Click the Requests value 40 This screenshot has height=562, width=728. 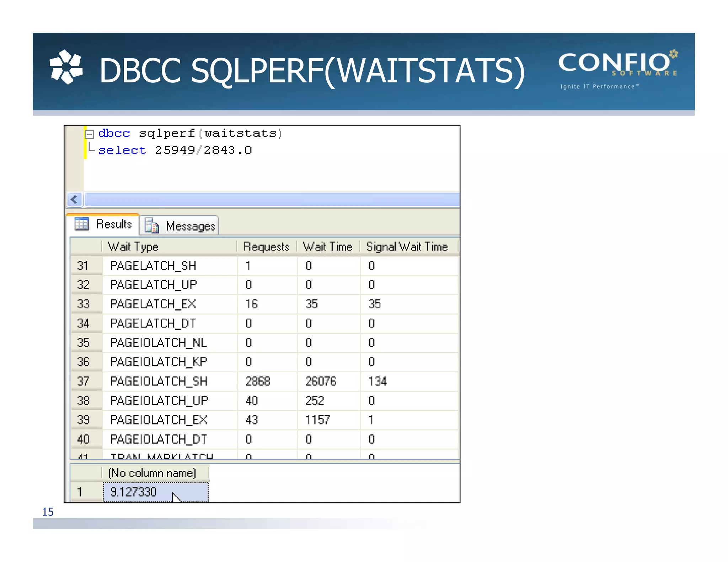point(267,400)
